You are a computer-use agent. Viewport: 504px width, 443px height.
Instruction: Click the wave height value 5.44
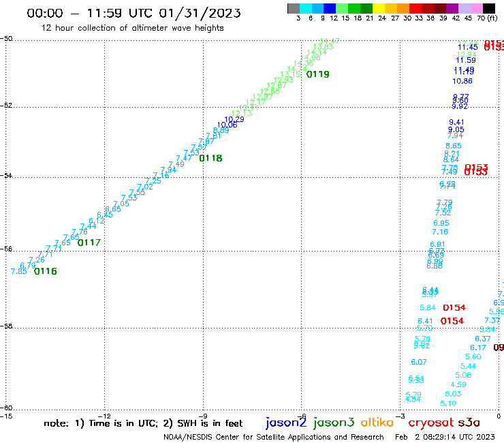(x=468, y=367)
